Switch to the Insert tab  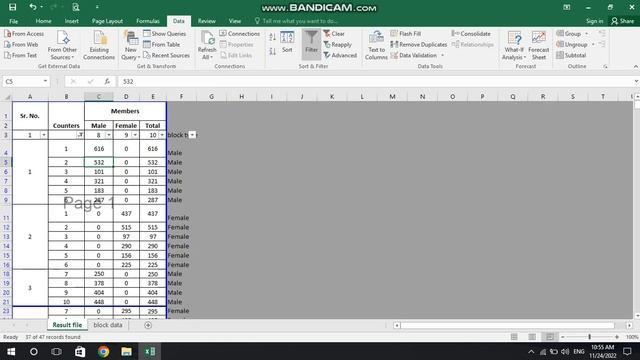[x=71, y=21]
